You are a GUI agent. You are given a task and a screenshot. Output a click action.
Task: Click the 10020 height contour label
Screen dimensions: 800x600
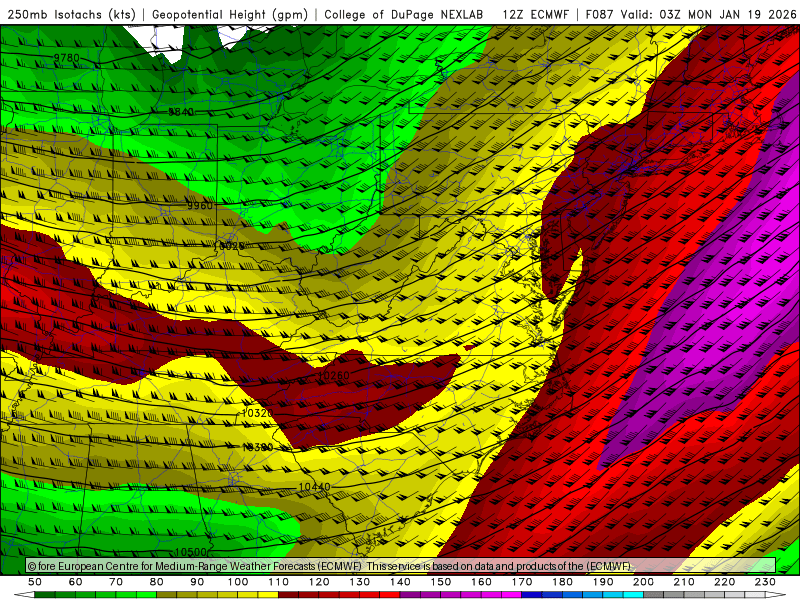(x=229, y=246)
